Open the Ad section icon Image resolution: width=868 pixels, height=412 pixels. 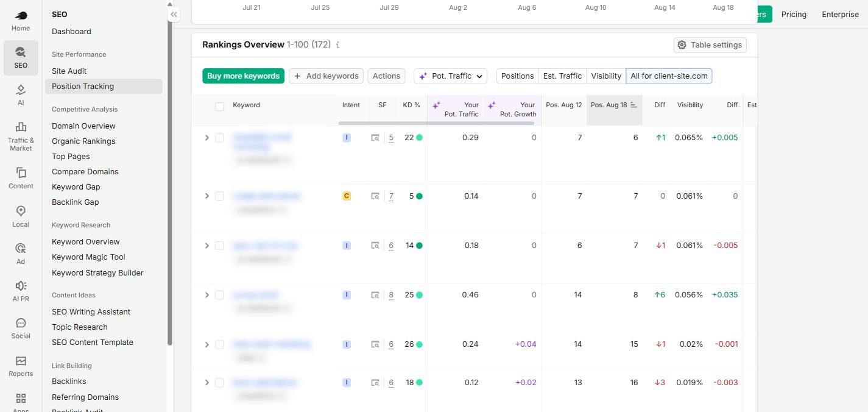(21, 254)
